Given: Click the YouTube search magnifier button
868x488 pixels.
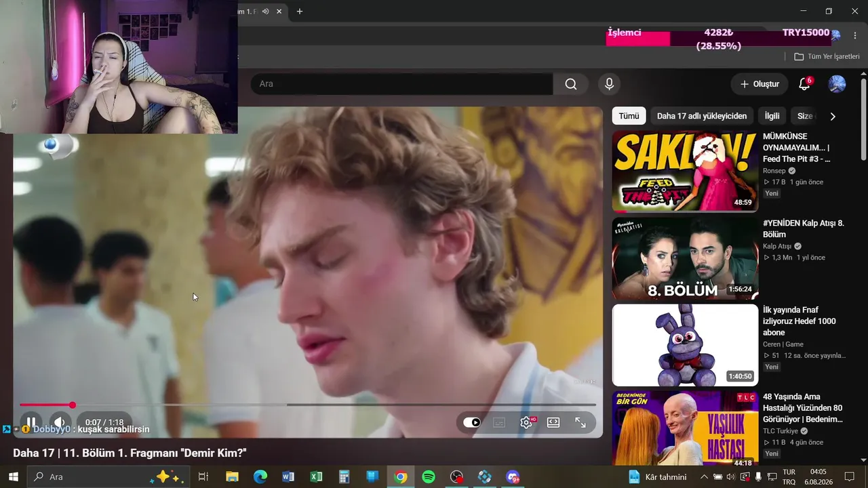Looking at the screenshot, I should click(571, 84).
